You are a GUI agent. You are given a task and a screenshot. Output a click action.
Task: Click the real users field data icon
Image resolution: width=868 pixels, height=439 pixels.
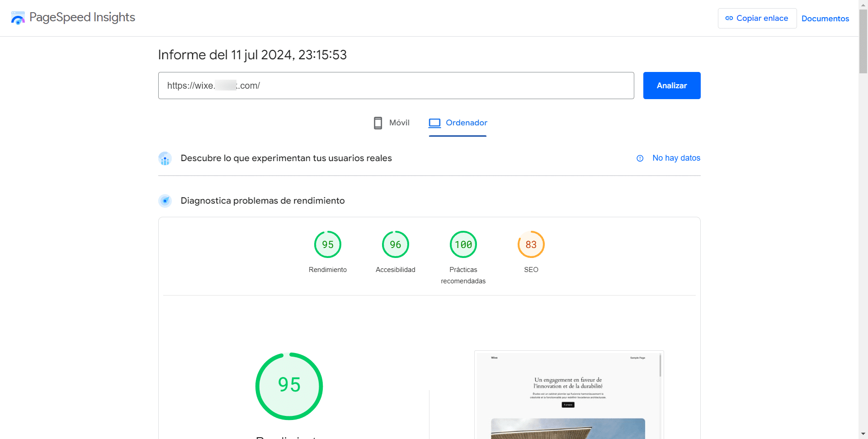165,158
